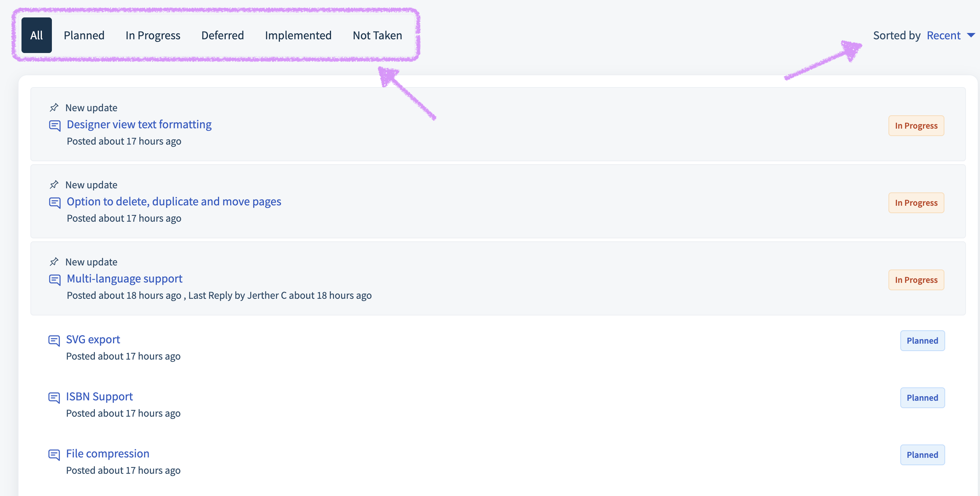Switch to the Planned filter tab

pos(84,35)
